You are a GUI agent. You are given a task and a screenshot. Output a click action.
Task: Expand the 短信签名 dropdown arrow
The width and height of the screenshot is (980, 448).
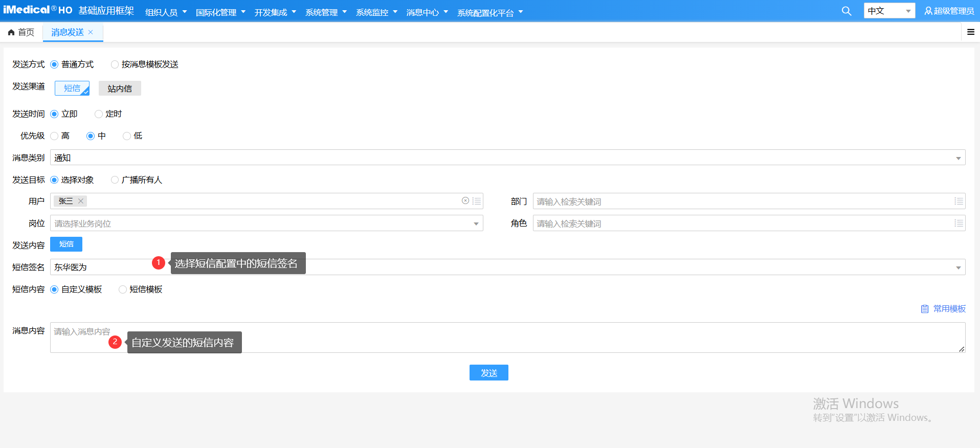(x=958, y=267)
